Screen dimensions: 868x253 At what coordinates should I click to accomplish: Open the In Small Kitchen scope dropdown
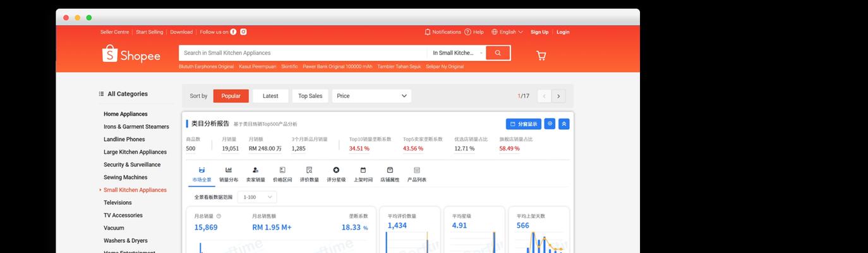pyautogui.click(x=457, y=53)
